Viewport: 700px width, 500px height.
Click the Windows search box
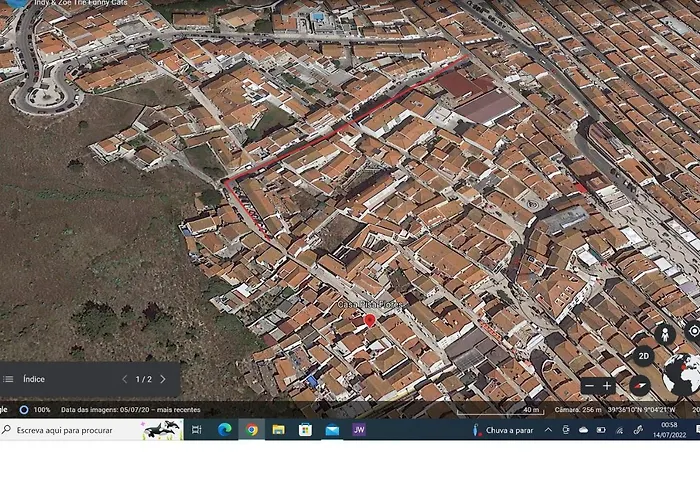(70, 430)
